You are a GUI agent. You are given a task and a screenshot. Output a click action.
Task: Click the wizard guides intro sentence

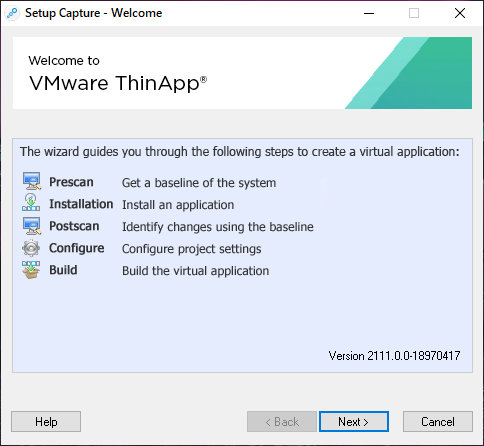240,152
